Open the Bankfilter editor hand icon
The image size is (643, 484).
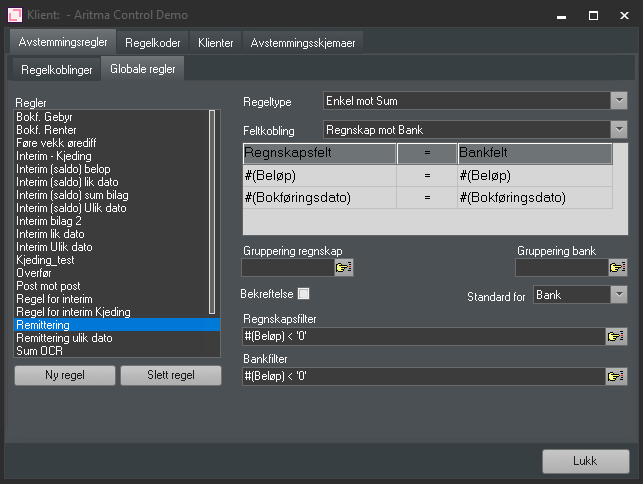(x=617, y=376)
